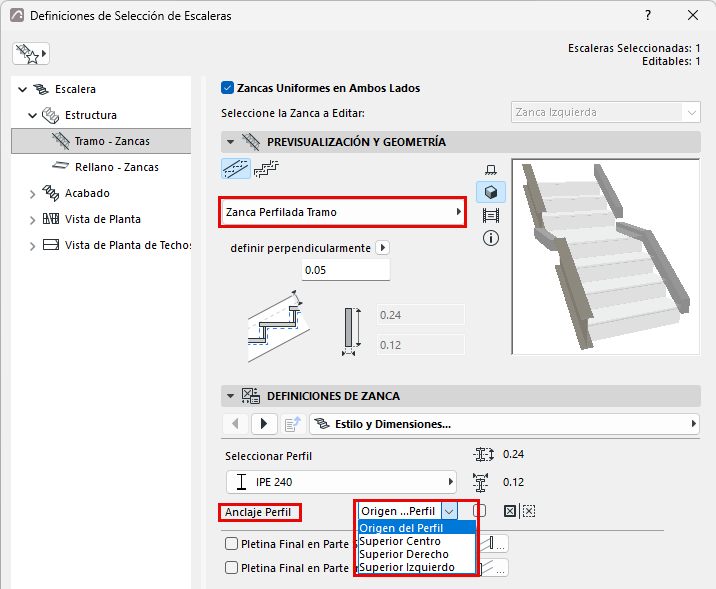Image resolution: width=716 pixels, height=589 pixels.
Task: Select the Vista de Planta tree item
Action: pos(103,219)
